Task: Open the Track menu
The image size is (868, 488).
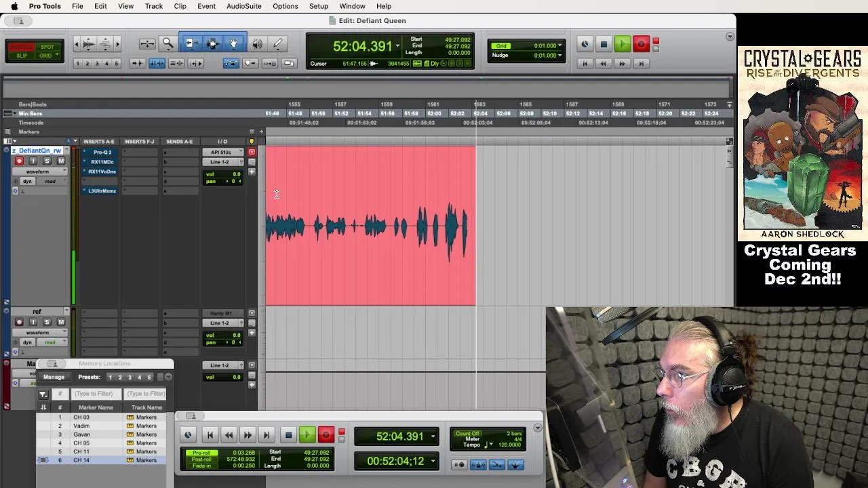Action: point(154,6)
